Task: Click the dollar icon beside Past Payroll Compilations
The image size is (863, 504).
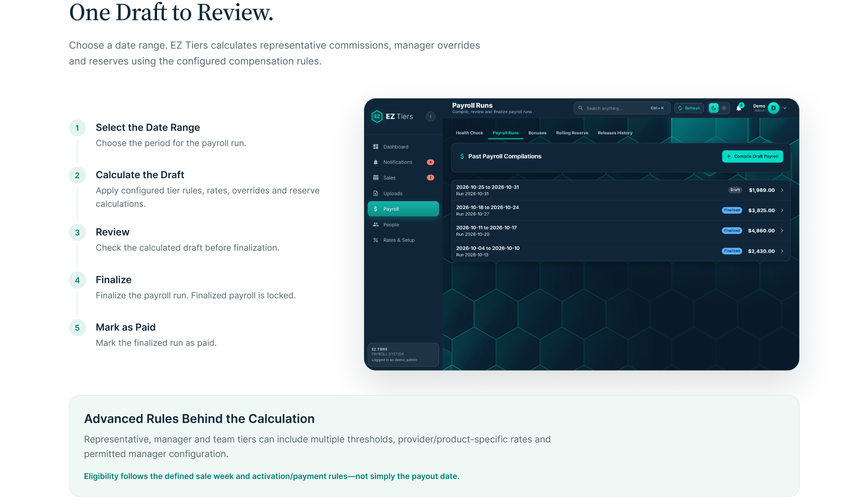Action: click(x=462, y=156)
